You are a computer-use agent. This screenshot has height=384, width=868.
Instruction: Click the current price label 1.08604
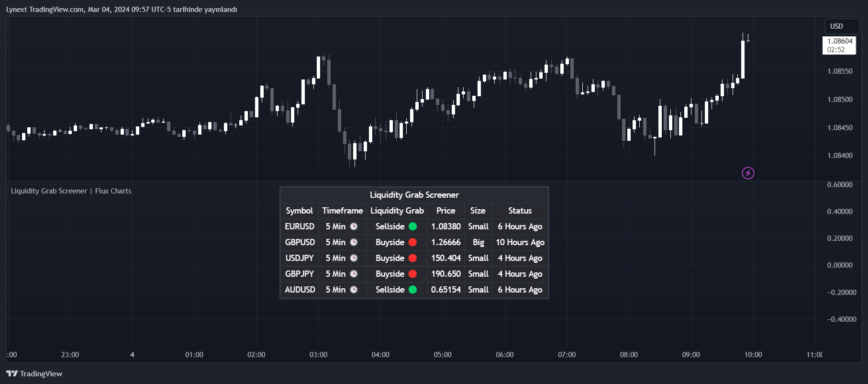click(839, 45)
